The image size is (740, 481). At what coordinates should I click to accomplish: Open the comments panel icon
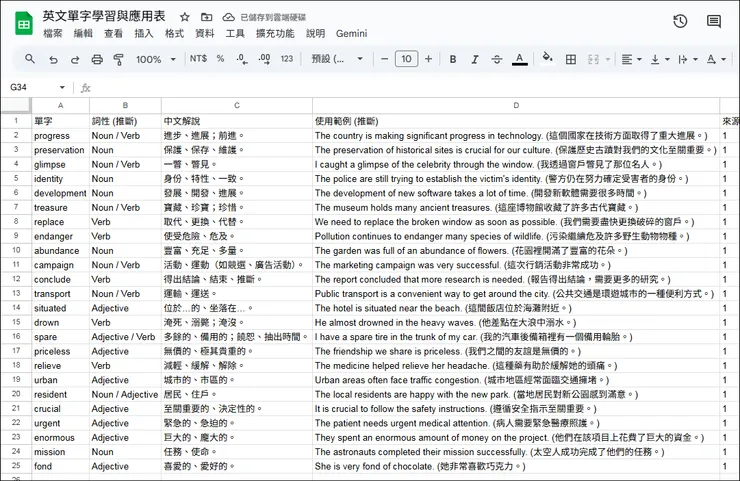pos(714,21)
